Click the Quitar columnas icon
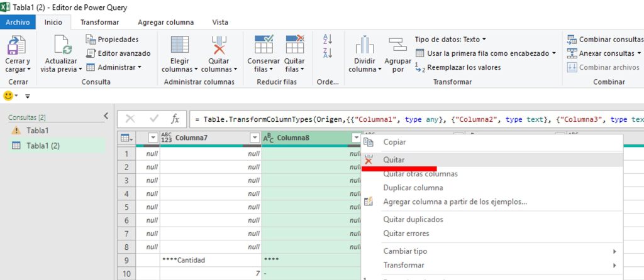644x280 pixels. pyautogui.click(x=219, y=45)
